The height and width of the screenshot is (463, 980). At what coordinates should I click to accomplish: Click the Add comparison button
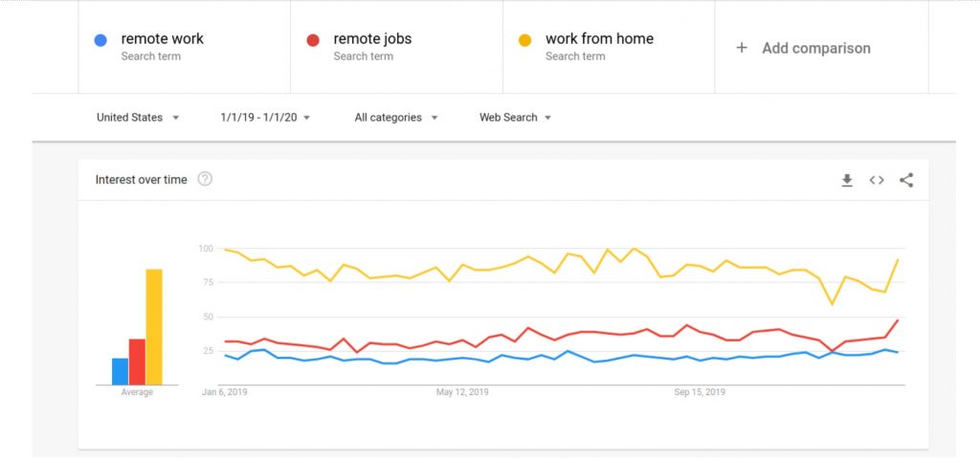point(822,48)
